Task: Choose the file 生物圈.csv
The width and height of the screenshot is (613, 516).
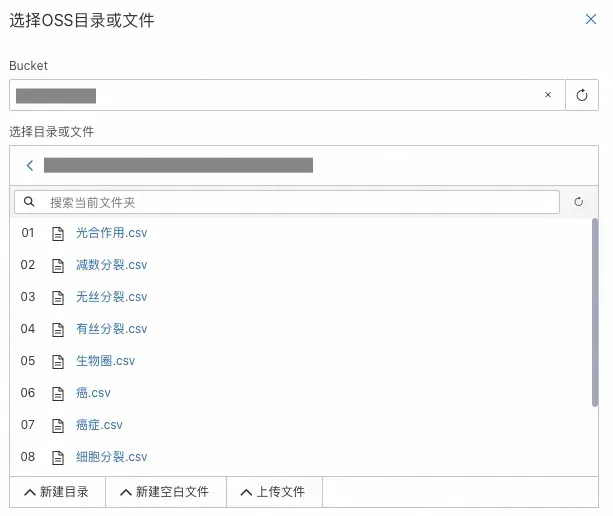Action: [105, 361]
